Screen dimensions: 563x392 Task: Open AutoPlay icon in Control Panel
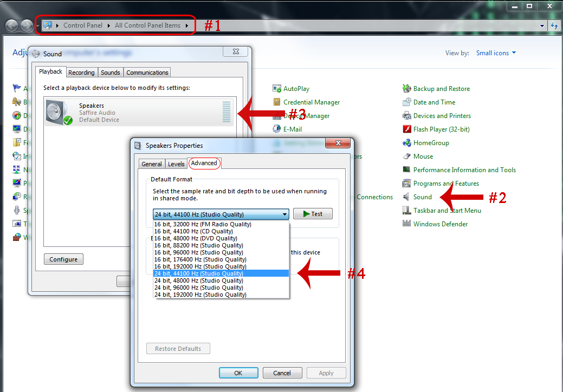(x=276, y=89)
